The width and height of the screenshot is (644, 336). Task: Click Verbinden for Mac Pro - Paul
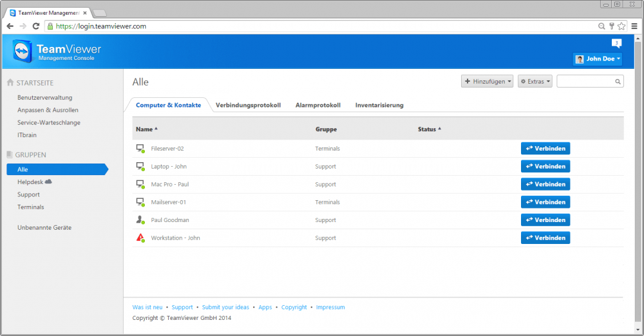(545, 184)
